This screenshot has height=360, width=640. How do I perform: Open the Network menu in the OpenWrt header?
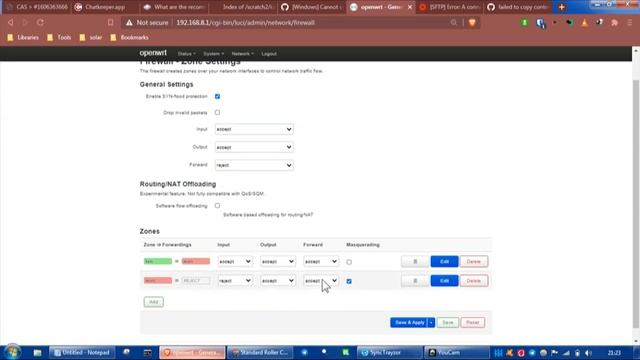[242, 54]
